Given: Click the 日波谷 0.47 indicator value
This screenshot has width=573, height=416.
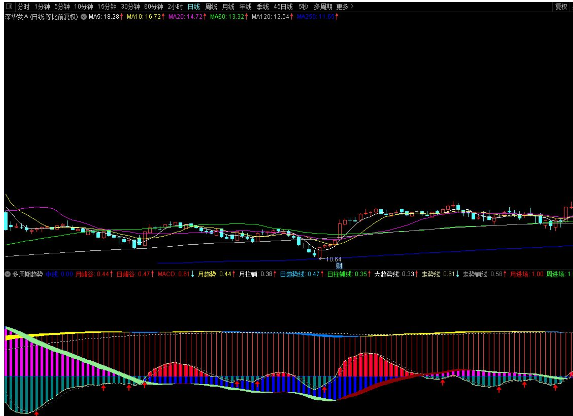Looking at the screenshot, I should point(135,274).
